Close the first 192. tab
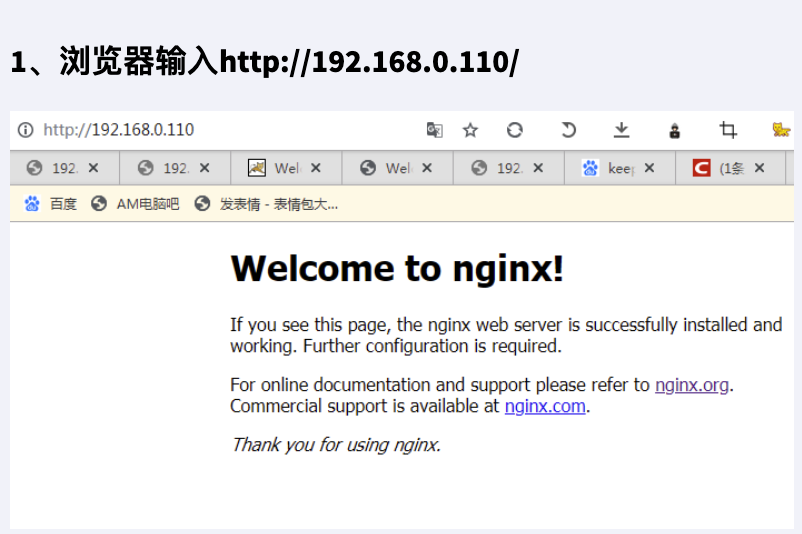This screenshot has height=534, width=802. 93,168
